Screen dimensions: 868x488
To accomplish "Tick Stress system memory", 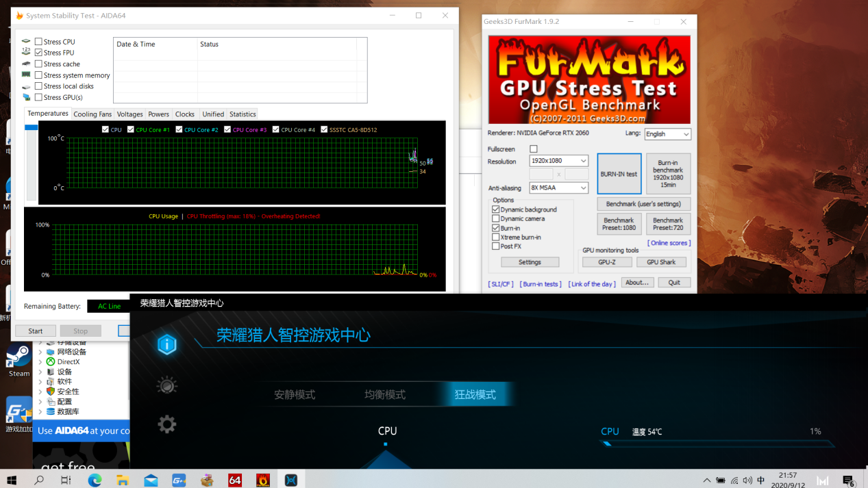I will pyautogui.click(x=38, y=75).
